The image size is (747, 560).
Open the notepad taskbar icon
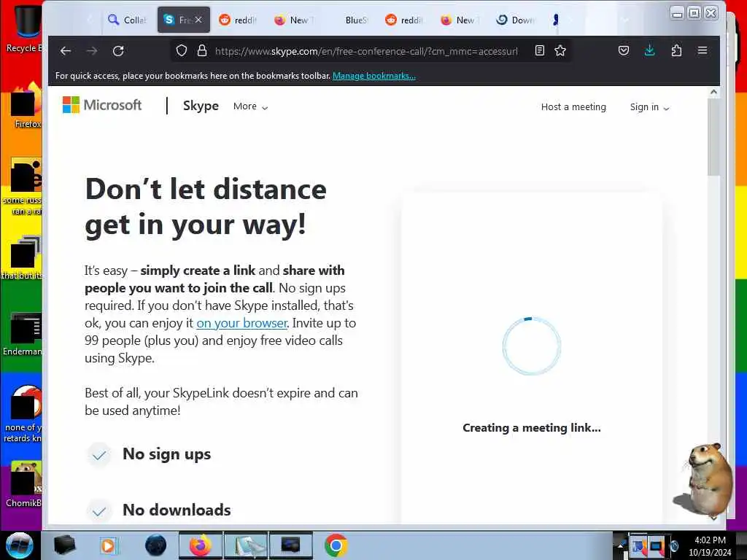(x=246, y=545)
